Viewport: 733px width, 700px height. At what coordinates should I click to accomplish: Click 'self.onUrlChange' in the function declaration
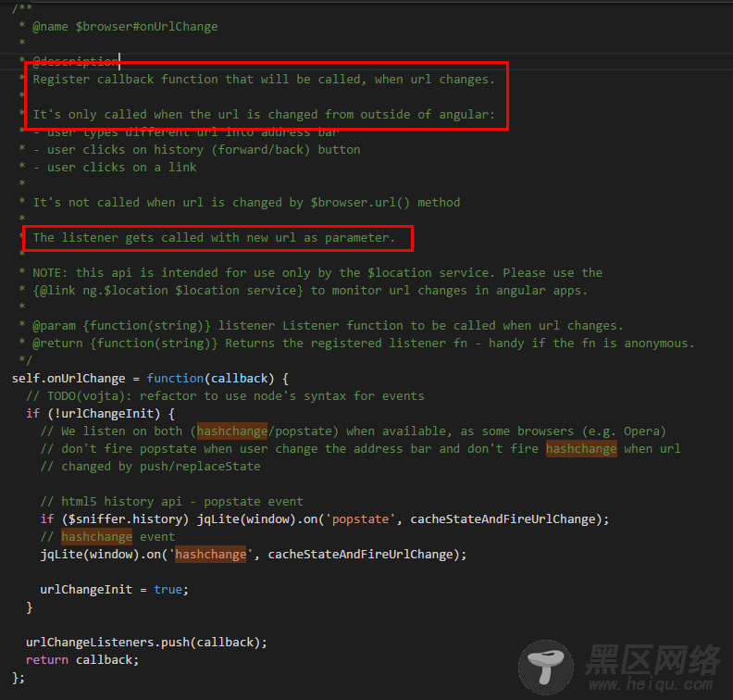[x=68, y=379]
